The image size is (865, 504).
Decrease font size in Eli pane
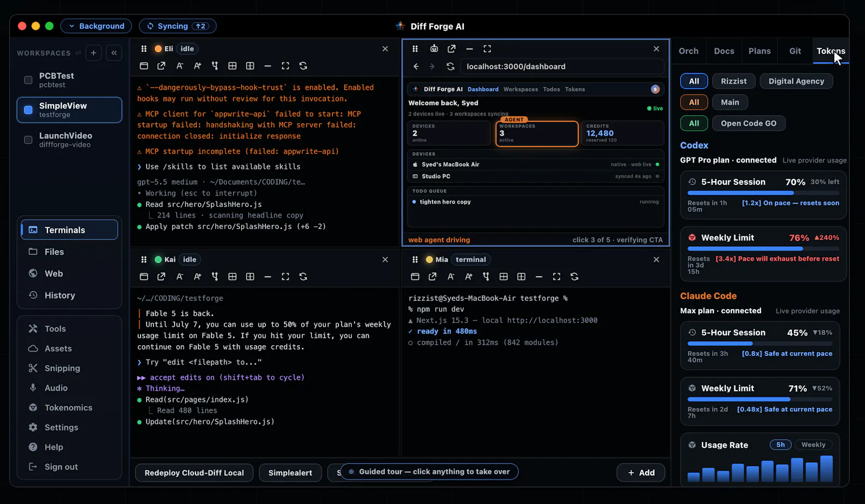pos(179,66)
